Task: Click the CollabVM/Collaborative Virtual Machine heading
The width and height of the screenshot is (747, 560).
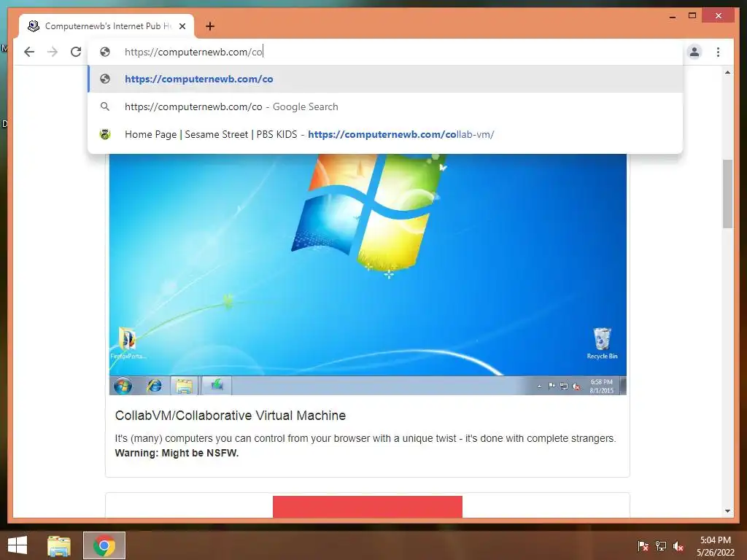Action: tap(230, 416)
